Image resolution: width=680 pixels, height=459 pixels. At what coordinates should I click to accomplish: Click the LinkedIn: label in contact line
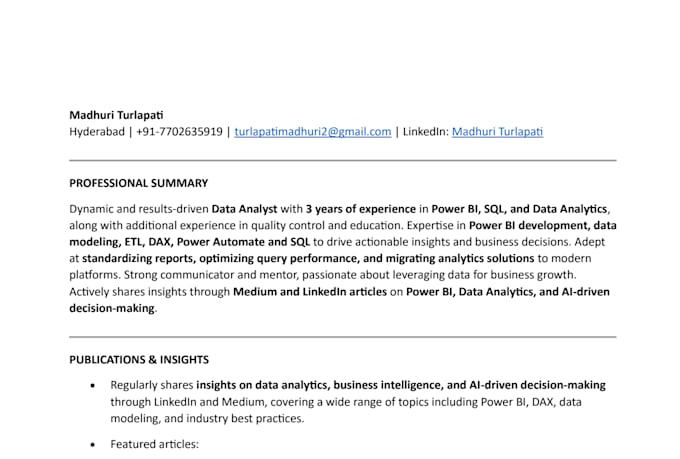(423, 131)
